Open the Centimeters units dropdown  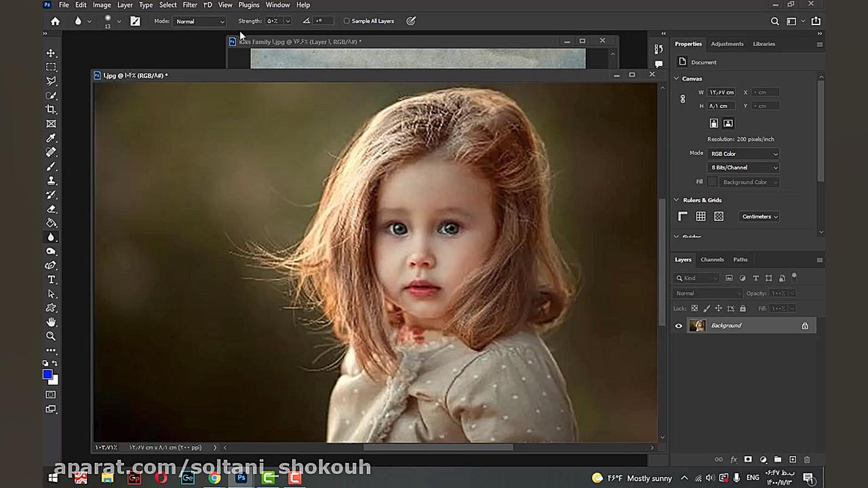[x=759, y=217]
